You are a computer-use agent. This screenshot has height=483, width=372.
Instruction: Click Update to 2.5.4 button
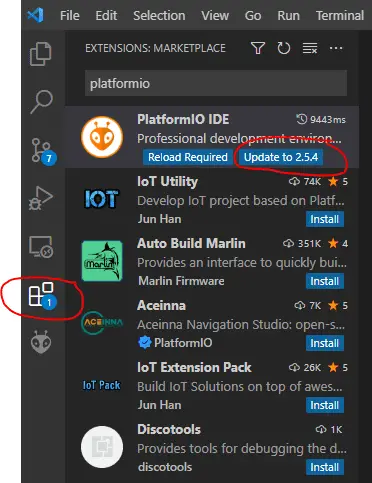[x=281, y=157]
